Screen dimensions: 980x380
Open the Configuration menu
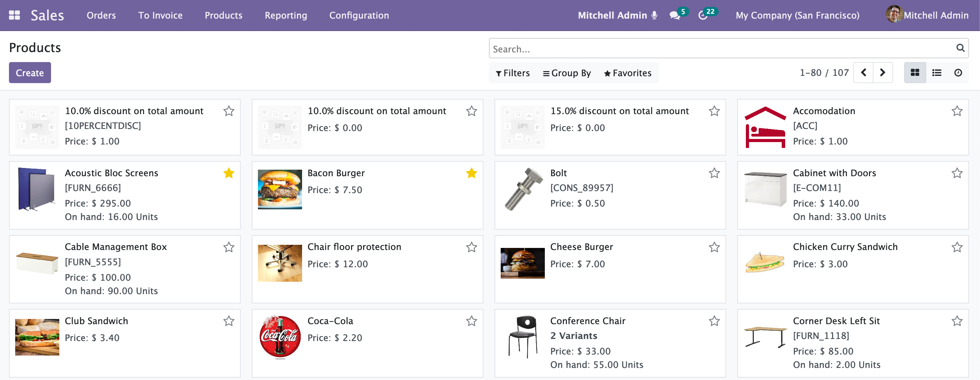click(x=359, y=15)
